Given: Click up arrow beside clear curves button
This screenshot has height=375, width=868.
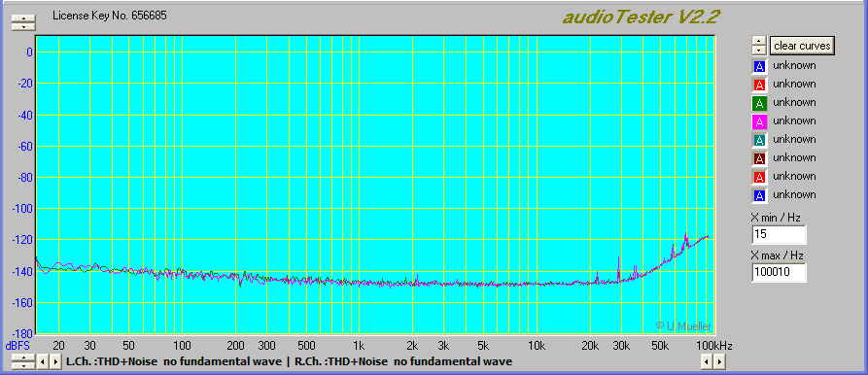Looking at the screenshot, I should point(759,41).
